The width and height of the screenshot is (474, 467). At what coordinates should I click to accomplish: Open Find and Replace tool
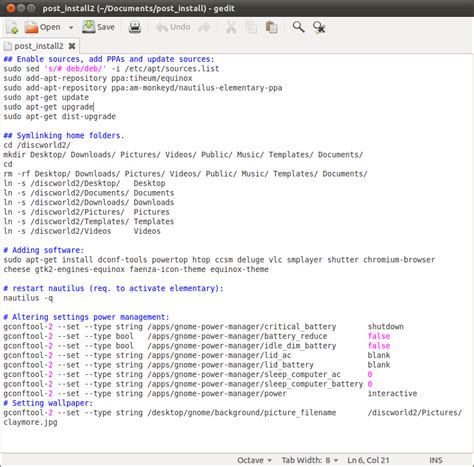coord(319,28)
